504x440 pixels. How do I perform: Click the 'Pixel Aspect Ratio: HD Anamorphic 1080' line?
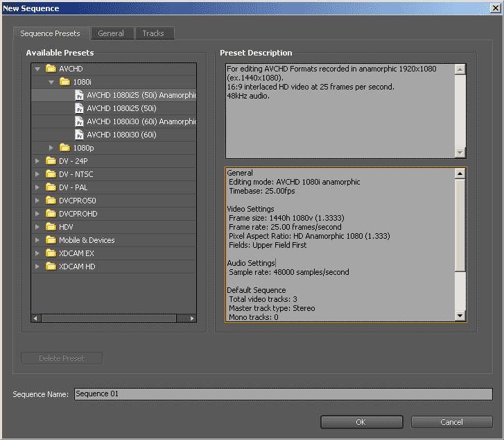coord(309,236)
